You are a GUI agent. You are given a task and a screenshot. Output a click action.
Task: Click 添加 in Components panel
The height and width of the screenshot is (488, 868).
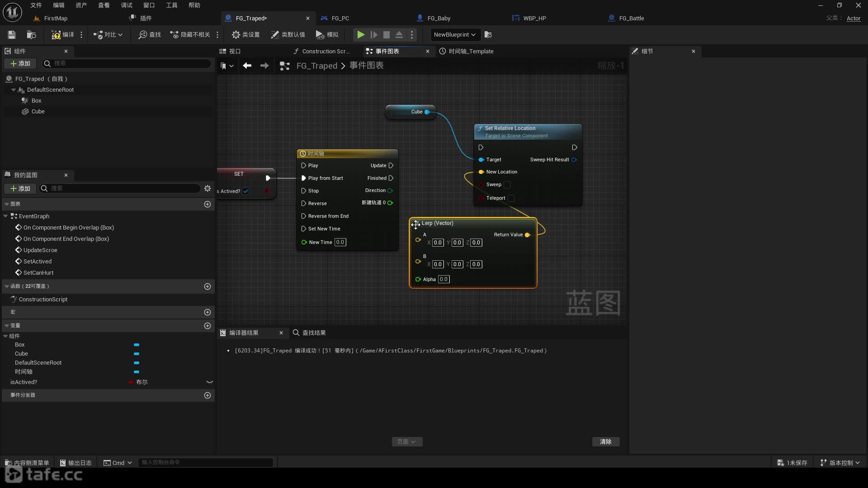tap(20, 64)
